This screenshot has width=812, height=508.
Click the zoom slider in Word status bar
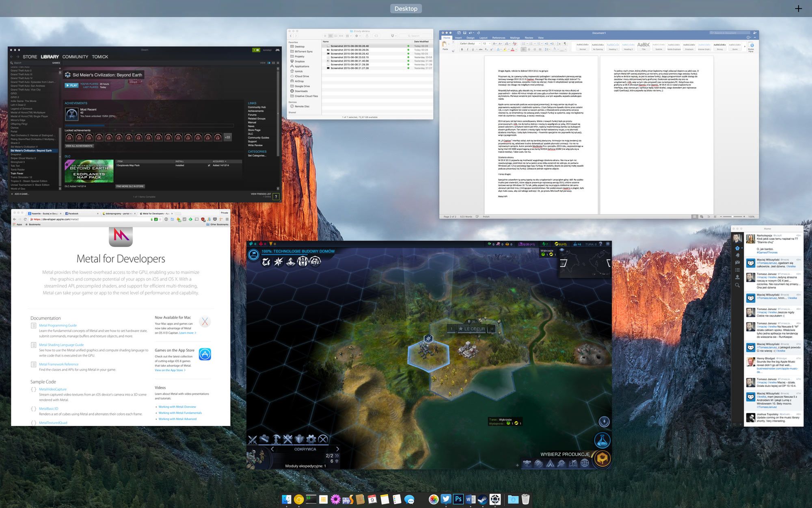pos(733,217)
